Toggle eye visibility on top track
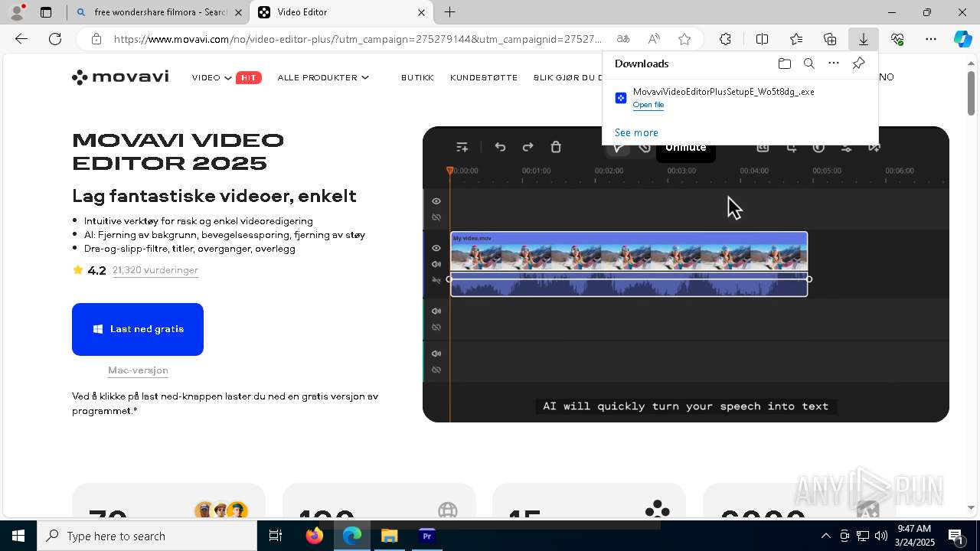The image size is (980, 551). pyautogui.click(x=436, y=201)
